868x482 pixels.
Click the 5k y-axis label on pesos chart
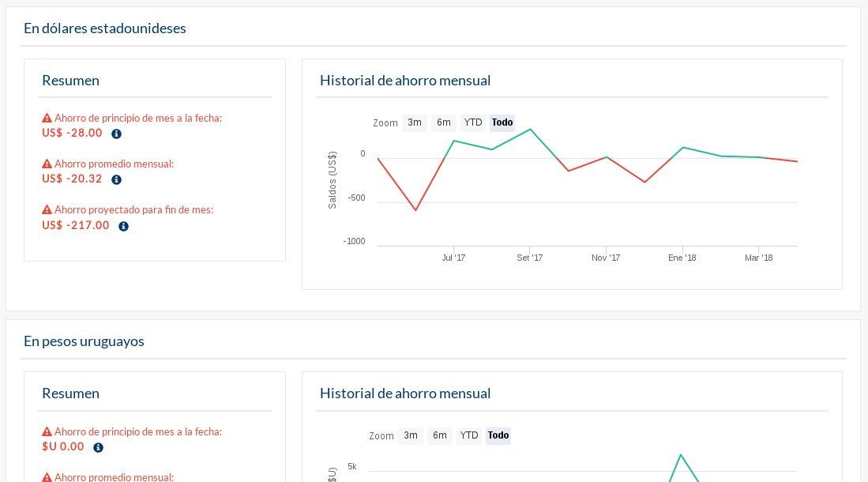352,466
